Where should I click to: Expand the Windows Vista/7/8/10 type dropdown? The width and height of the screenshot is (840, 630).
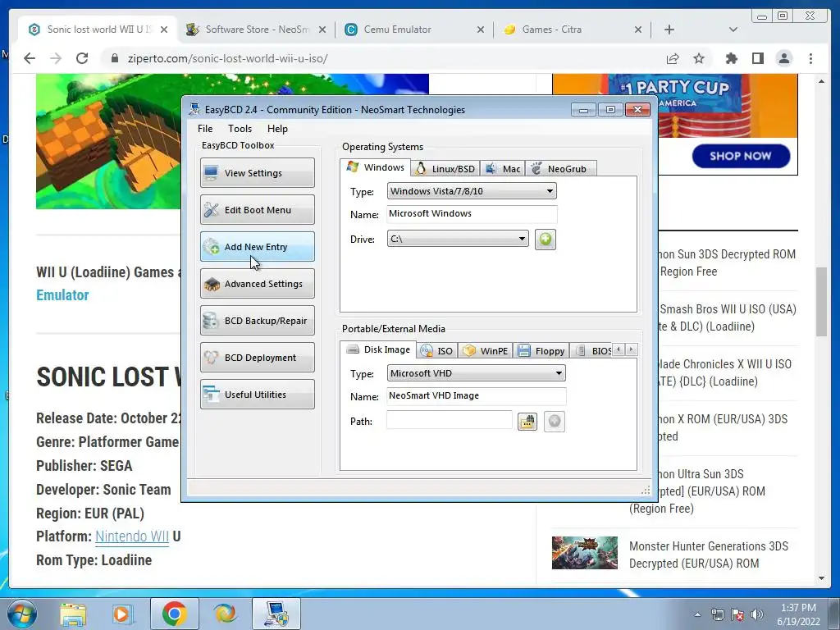click(472, 191)
